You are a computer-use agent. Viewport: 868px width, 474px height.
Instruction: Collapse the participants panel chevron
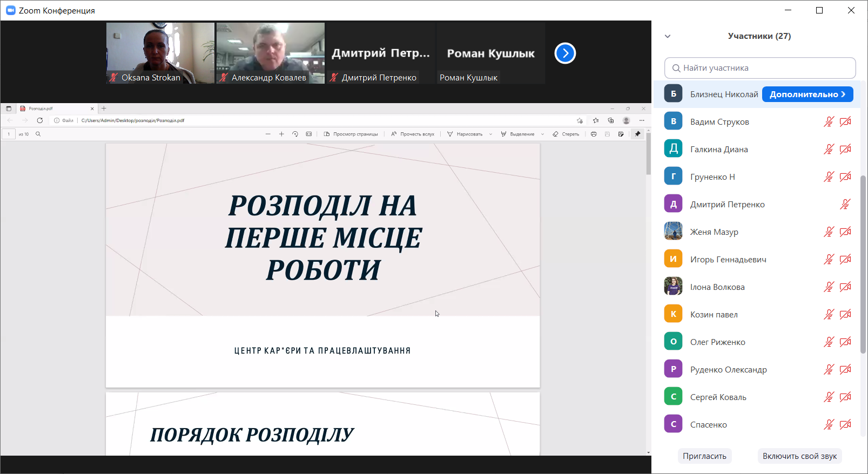point(668,36)
